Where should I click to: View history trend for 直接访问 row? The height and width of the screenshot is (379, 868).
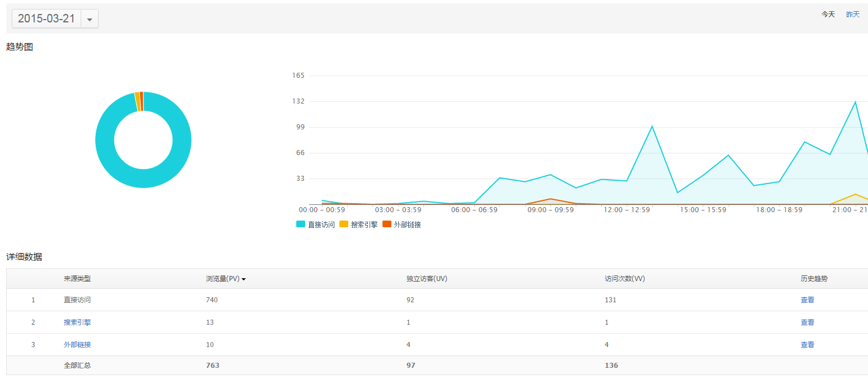[x=807, y=300]
